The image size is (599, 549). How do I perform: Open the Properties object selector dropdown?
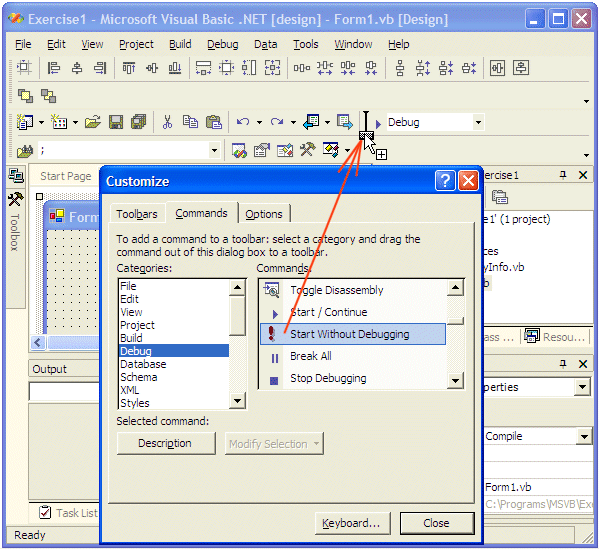coord(582,387)
